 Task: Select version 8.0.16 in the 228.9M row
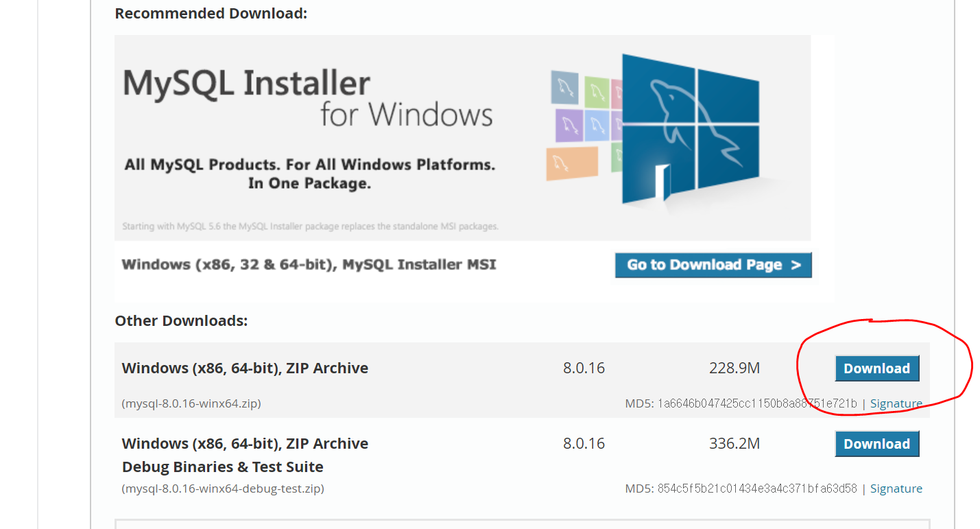click(584, 368)
